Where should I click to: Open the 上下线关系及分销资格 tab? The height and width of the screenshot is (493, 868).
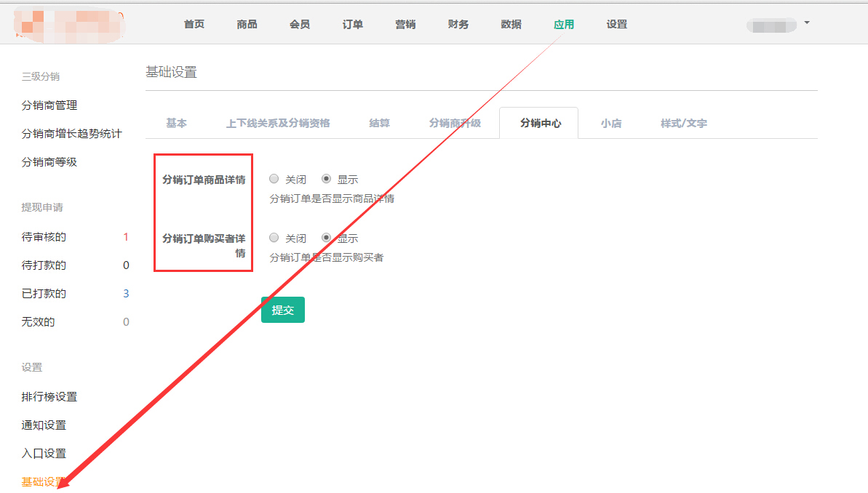coord(278,124)
